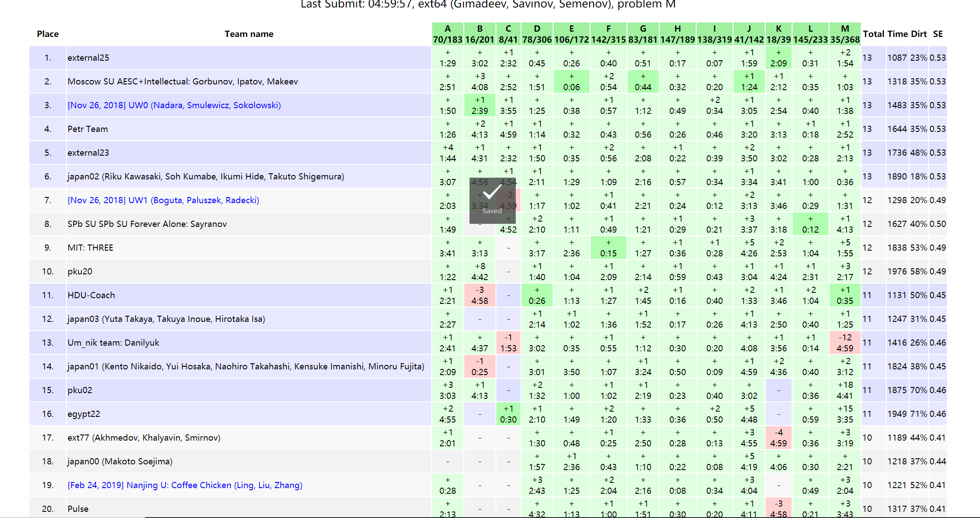Open UW1 Boguta, Paluszek, Radecki link
980x518 pixels.
coord(163,200)
